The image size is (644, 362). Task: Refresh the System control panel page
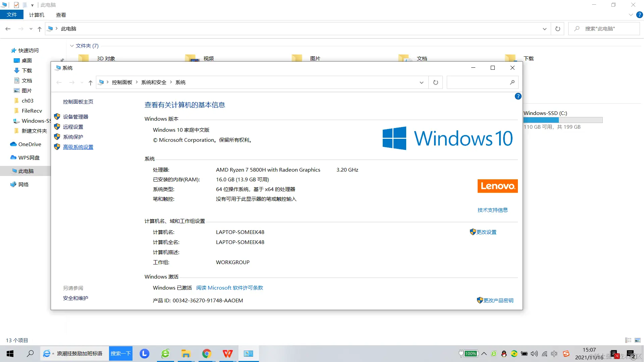[x=435, y=82]
